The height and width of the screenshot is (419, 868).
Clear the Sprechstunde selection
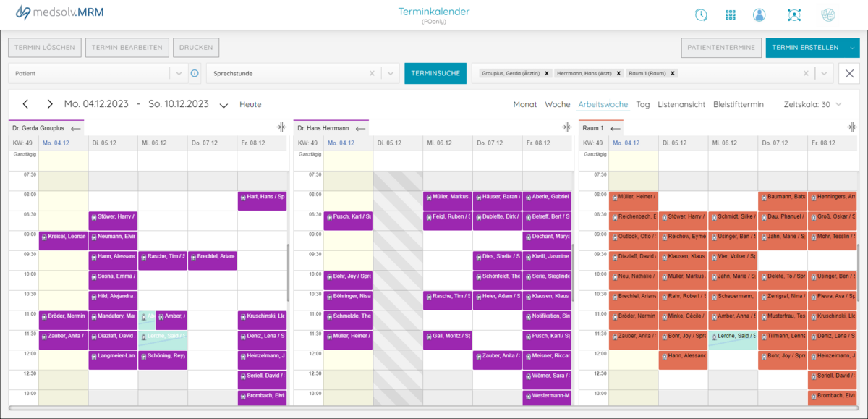372,73
